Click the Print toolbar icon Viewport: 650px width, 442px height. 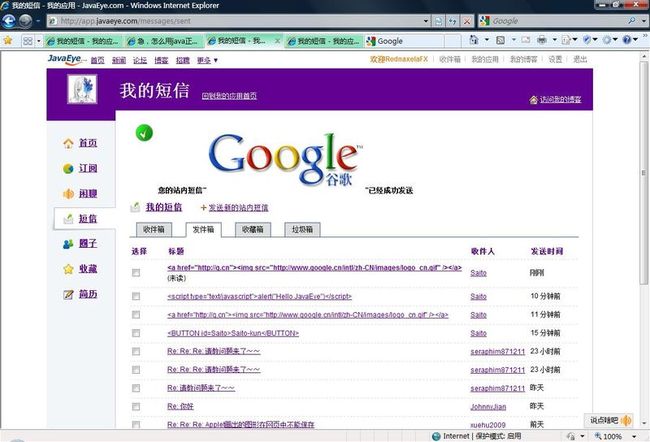pyautogui.click(x=541, y=40)
